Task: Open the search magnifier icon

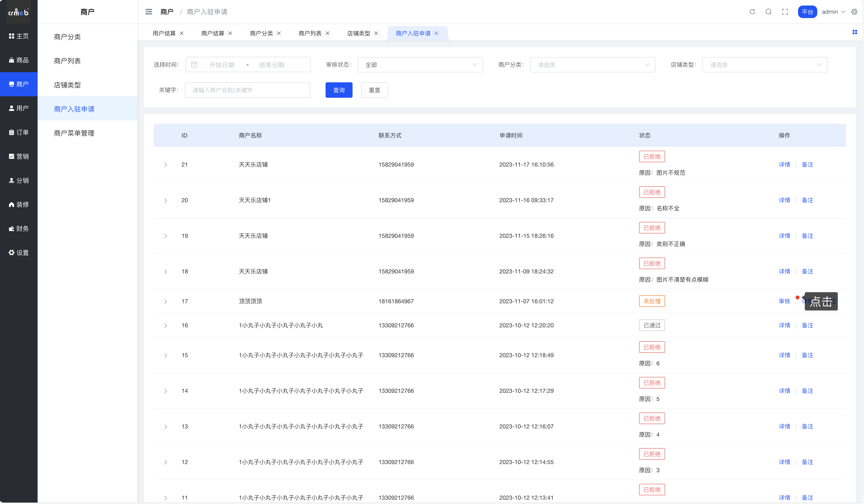Action: 768,12
